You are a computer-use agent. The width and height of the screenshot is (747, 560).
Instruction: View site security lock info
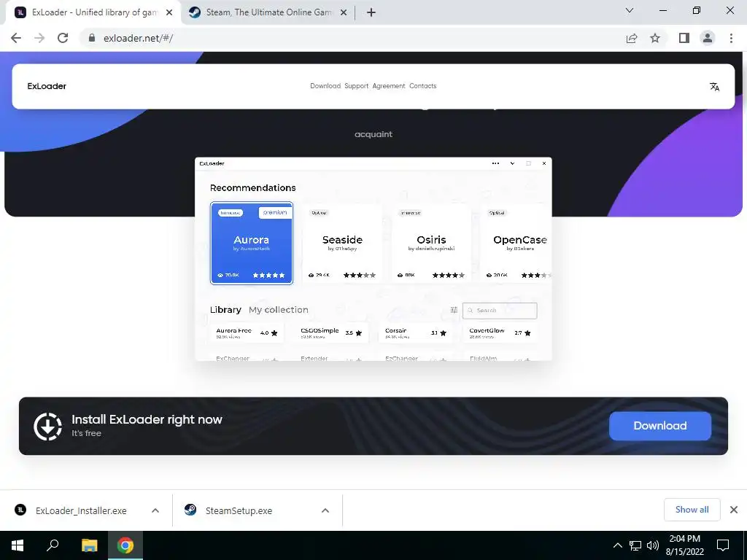click(x=92, y=38)
